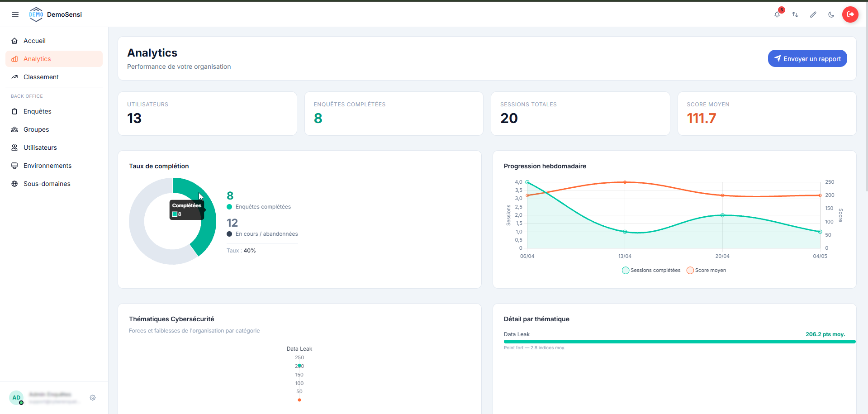Click the Thématiques Cybersécurité title
The image size is (868, 414).
(x=171, y=319)
